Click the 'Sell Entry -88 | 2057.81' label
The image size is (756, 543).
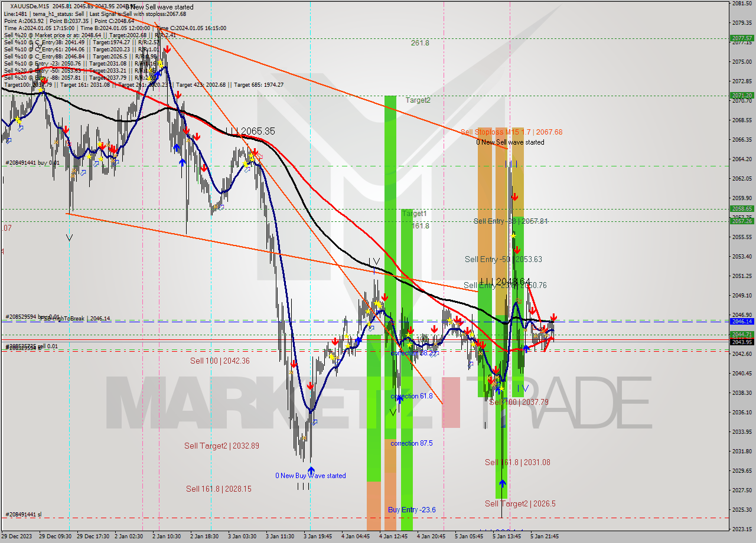[510, 221]
